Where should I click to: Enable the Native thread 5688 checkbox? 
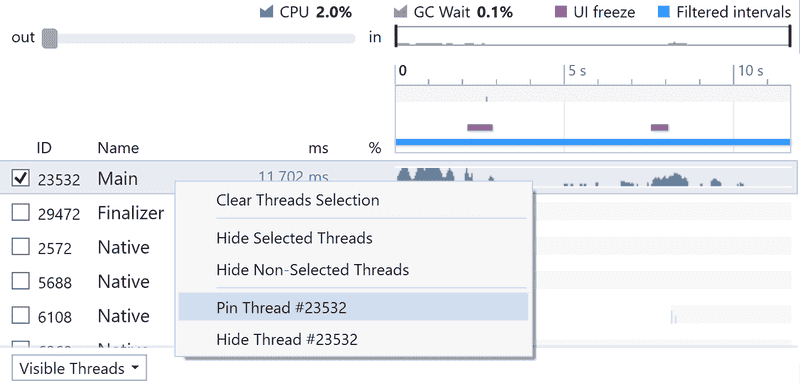(20, 281)
